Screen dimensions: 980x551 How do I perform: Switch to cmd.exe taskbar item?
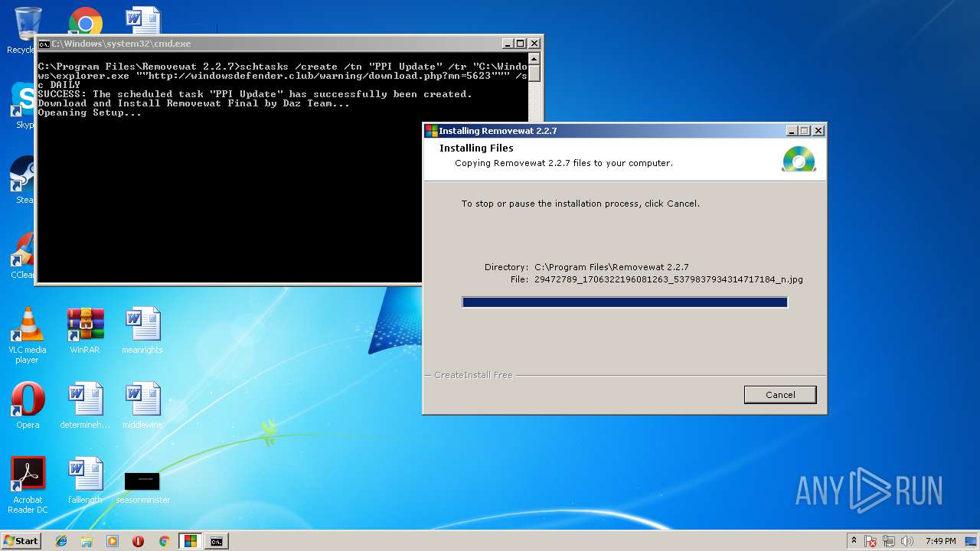click(217, 541)
